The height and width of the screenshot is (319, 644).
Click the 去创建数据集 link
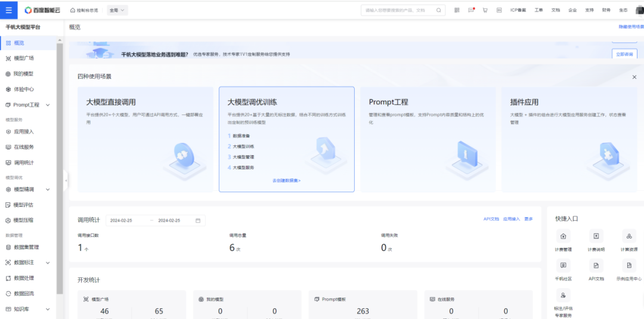click(x=286, y=180)
